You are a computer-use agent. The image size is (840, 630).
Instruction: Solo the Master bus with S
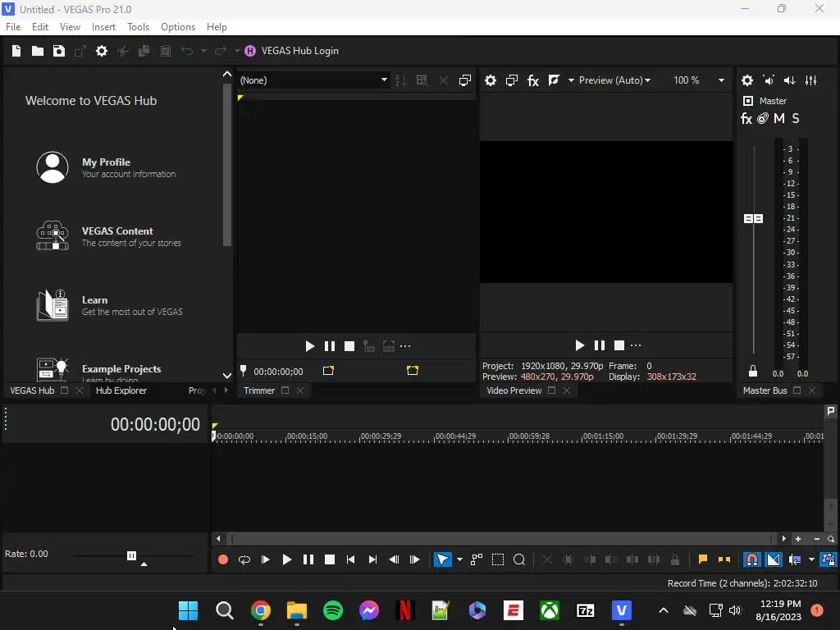click(x=796, y=119)
